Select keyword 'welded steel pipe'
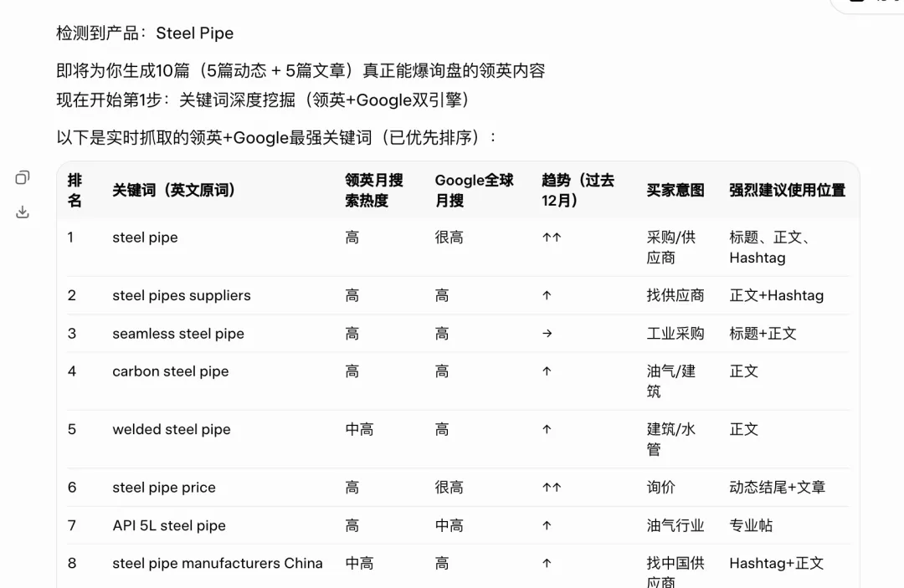 point(172,430)
